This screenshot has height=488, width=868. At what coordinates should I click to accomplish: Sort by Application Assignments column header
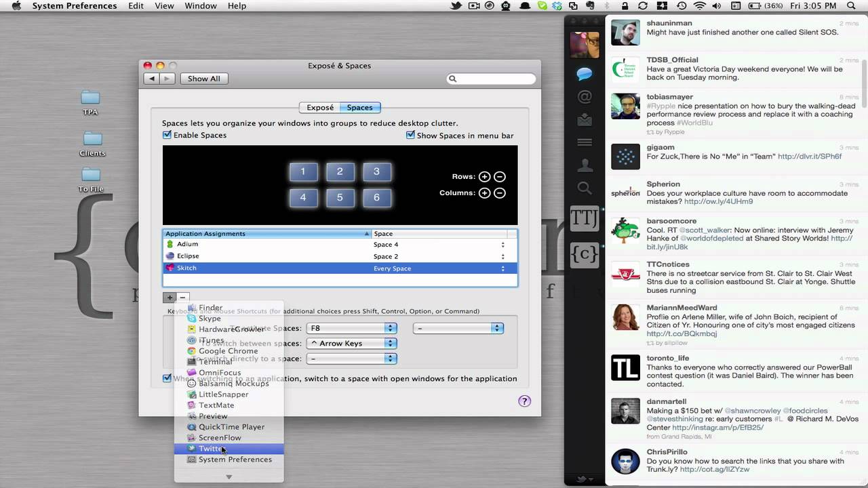[x=267, y=233]
